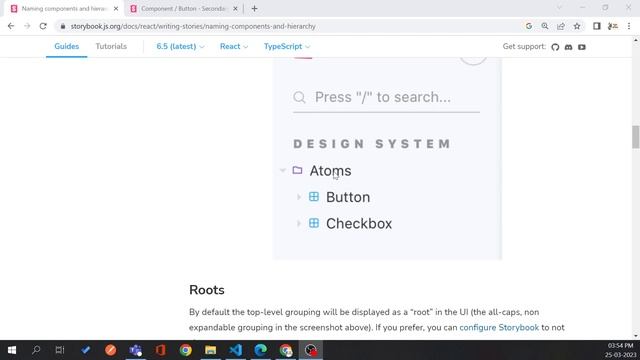The height and width of the screenshot is (360, 640).
Task: Go back to the previous page
Action: point(11,26)
